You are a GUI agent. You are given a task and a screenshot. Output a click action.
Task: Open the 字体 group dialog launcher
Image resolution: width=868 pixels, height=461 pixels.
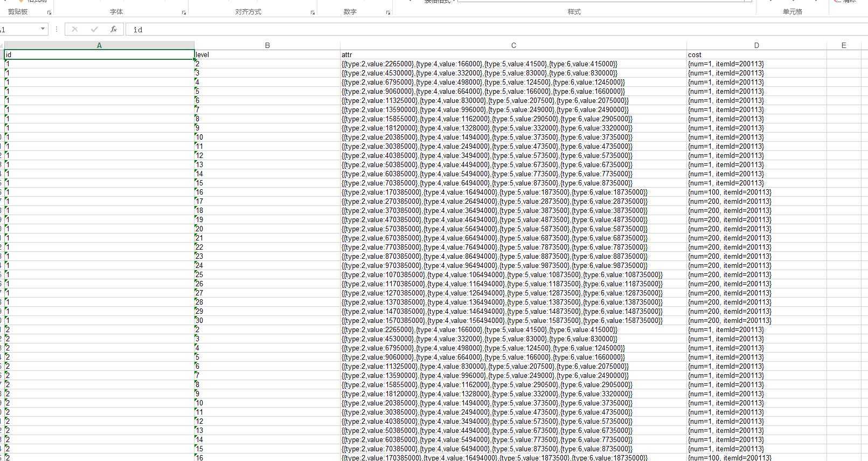click(x=184, y=12)
